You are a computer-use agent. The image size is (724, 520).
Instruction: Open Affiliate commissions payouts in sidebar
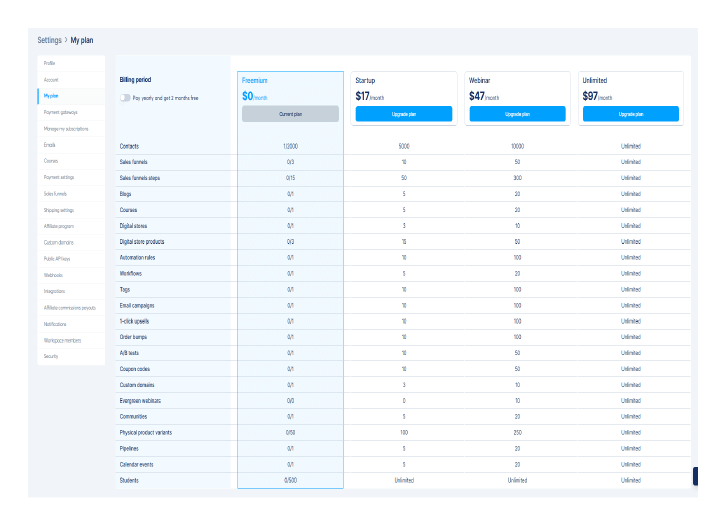(x=71, y=308)
